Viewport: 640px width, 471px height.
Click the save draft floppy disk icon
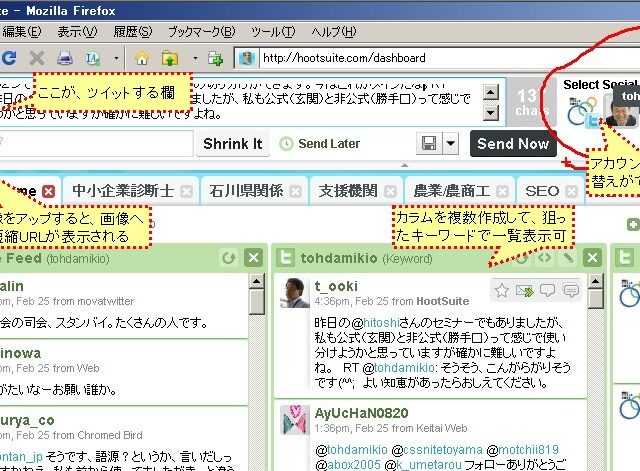pos(429,144)
